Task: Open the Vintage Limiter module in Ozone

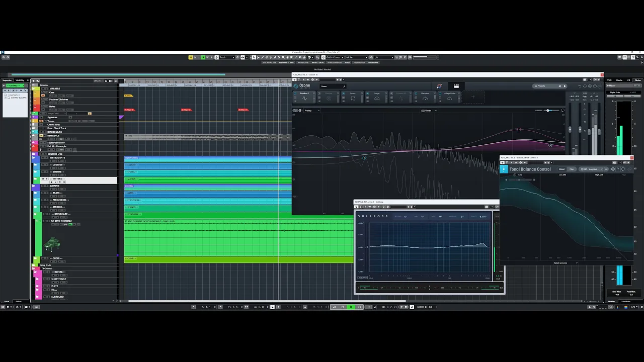Action: click(x=449, y=97)
